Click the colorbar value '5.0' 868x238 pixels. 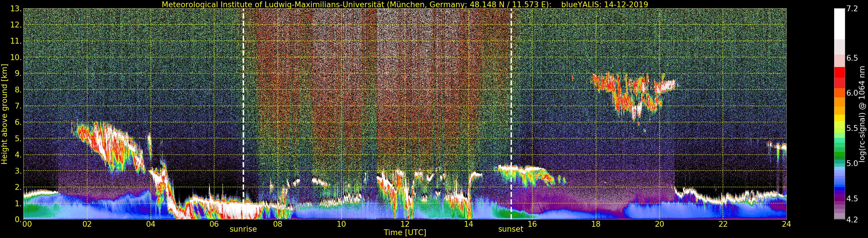click(x=852, y=163)
